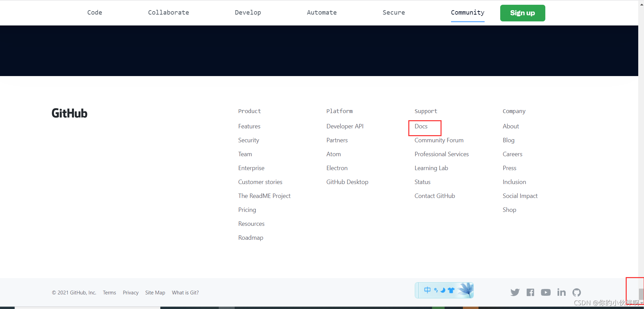
Task: Check GitHub Status page
Action: click(422, 182)
